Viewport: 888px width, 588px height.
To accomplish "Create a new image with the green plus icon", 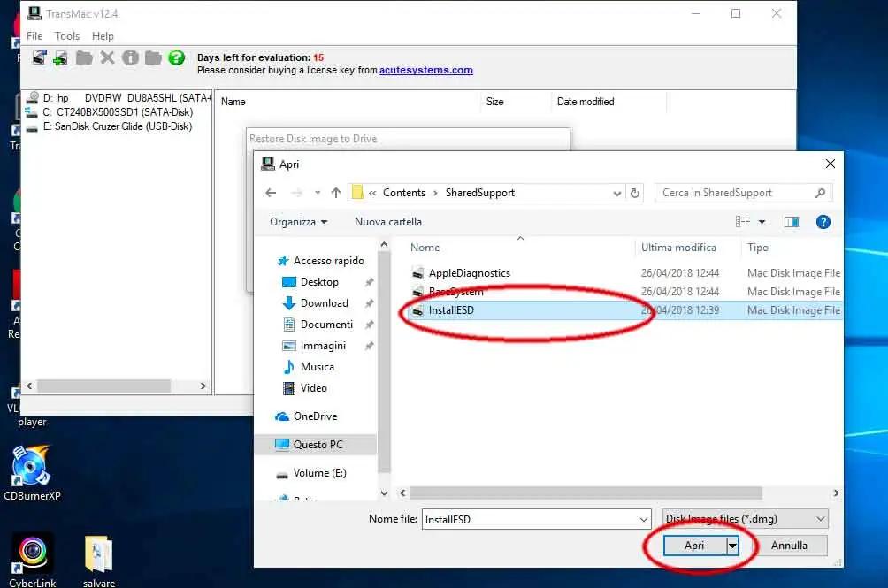I will pyautogui.click(x=60, y=57).
